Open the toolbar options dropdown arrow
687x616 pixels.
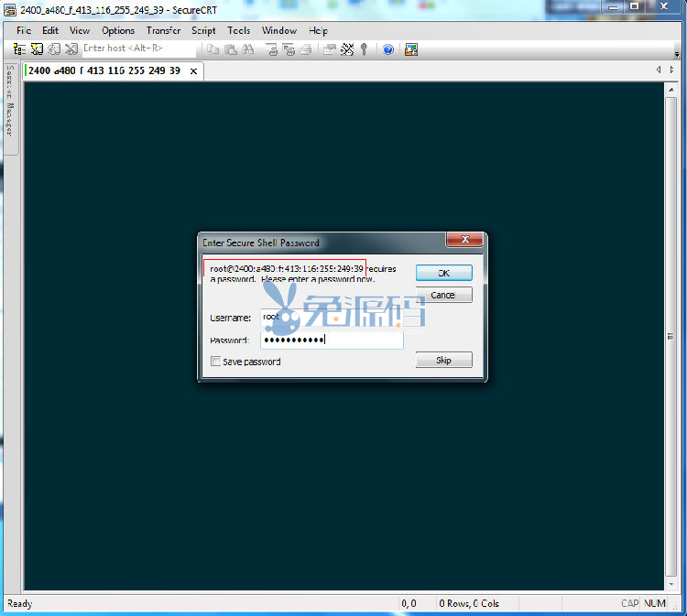[677, 54]
